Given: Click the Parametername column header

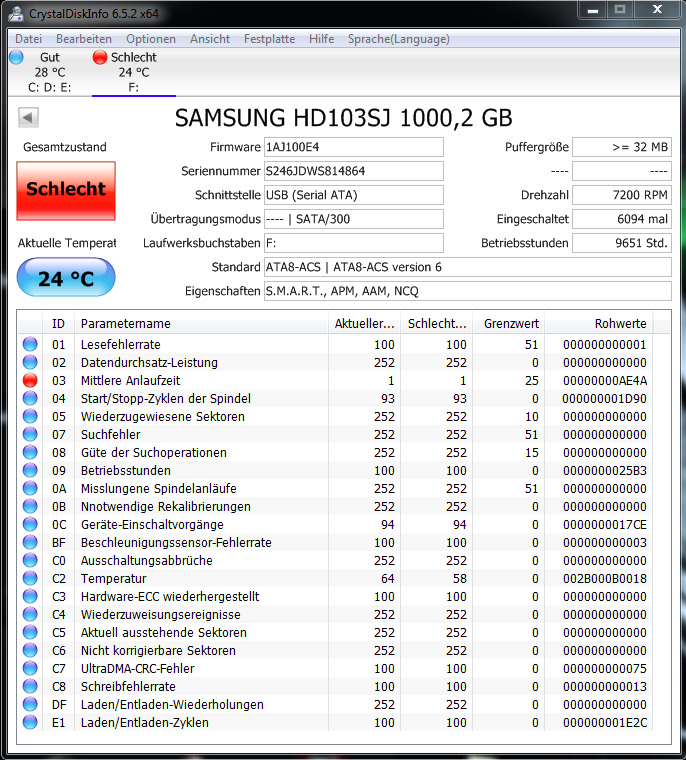Looking at the screenshot, I should (x=201, y=324).
